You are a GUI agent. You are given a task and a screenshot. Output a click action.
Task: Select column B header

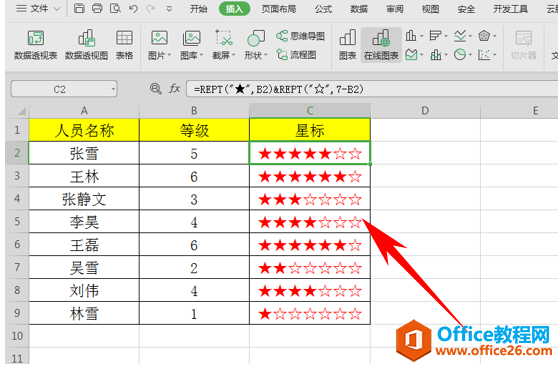(x=194, y=111)
